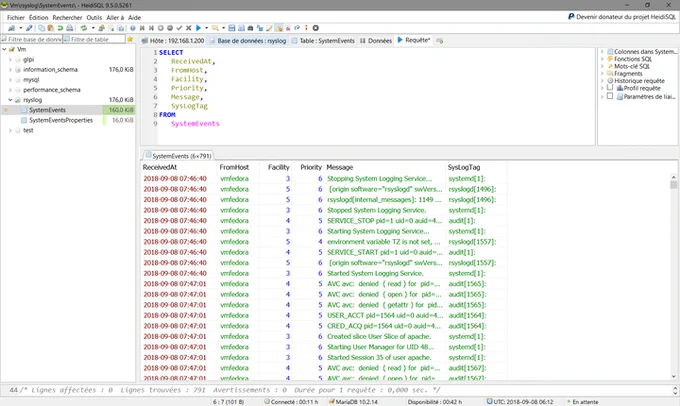This screenshot has width=680, height=406.
Task: Run the query with blue play icon
Action: coord(198,28)
